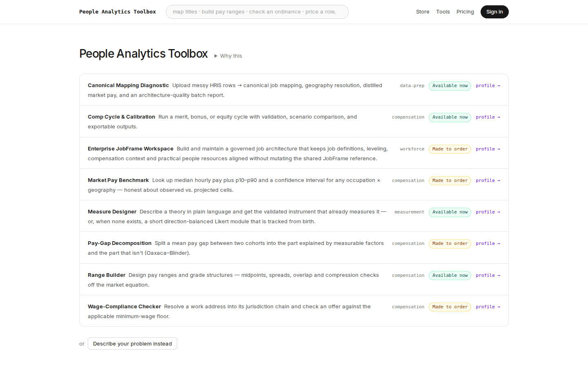Click the 'workforce' category tag
The width and height of the screenshot is (588, 368).
pos(412,149)
